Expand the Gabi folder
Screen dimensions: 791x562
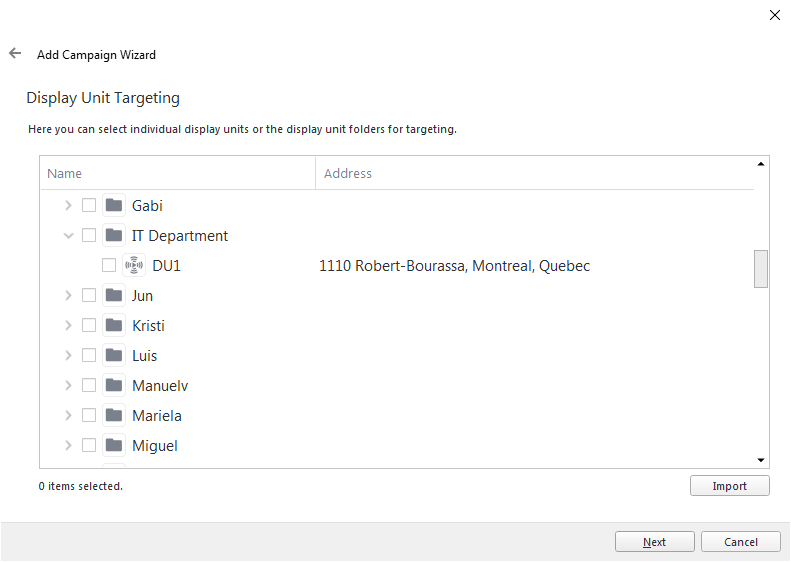(69, 205)
